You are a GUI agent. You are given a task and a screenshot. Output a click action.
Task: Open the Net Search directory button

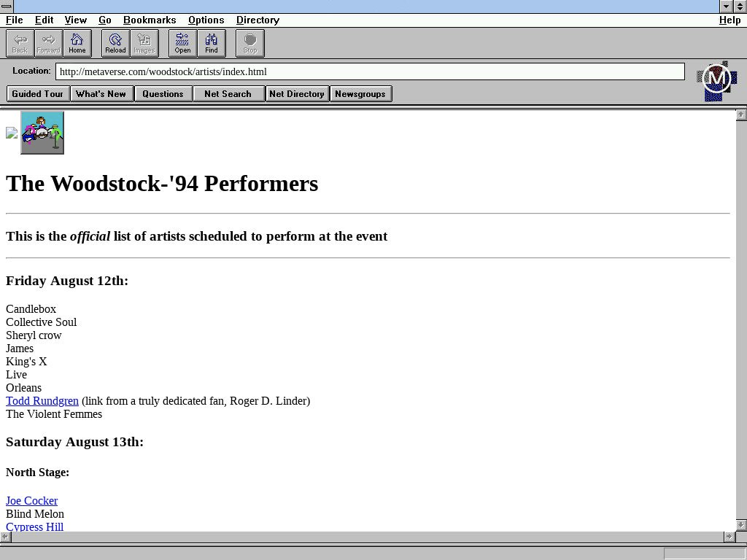pyautogui.click(x=228, y=94)
